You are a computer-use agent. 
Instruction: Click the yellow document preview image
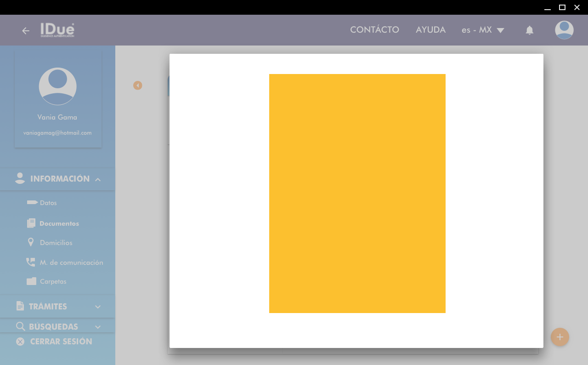click(357, 194)
